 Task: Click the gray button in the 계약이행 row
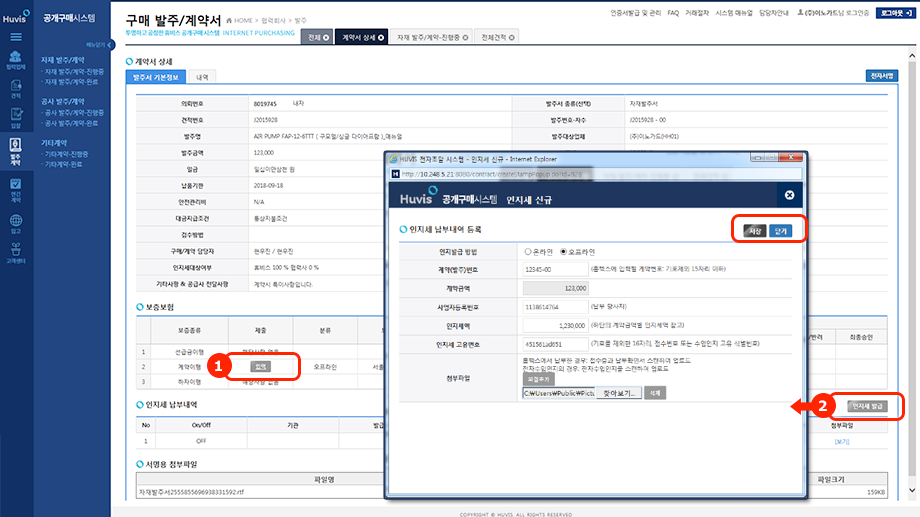point(261,367)
